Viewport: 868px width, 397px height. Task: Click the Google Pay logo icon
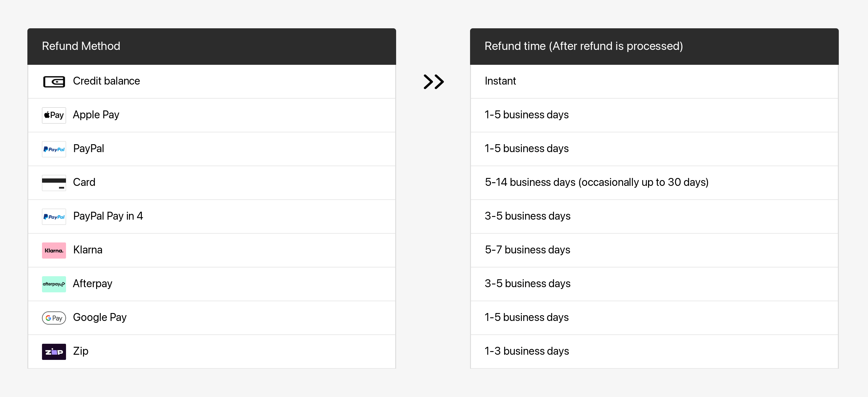(54, 318)
